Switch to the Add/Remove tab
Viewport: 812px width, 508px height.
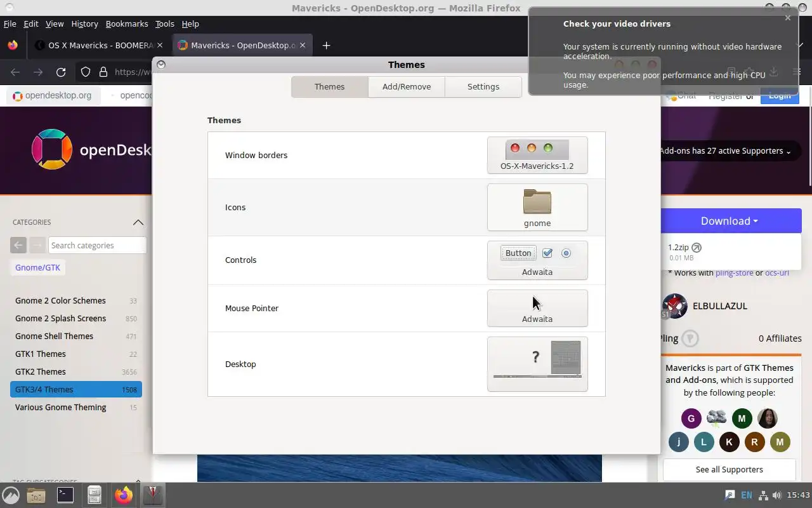(407, 86)
